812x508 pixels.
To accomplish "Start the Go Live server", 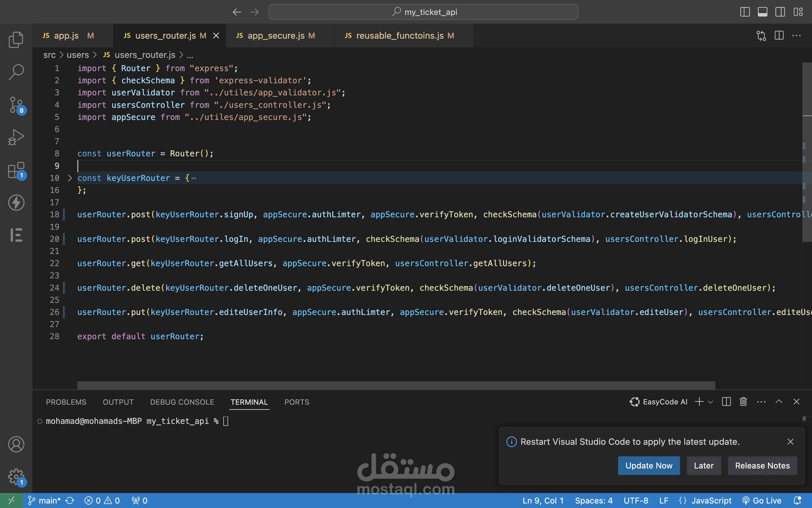I will (x=762, y=501).
